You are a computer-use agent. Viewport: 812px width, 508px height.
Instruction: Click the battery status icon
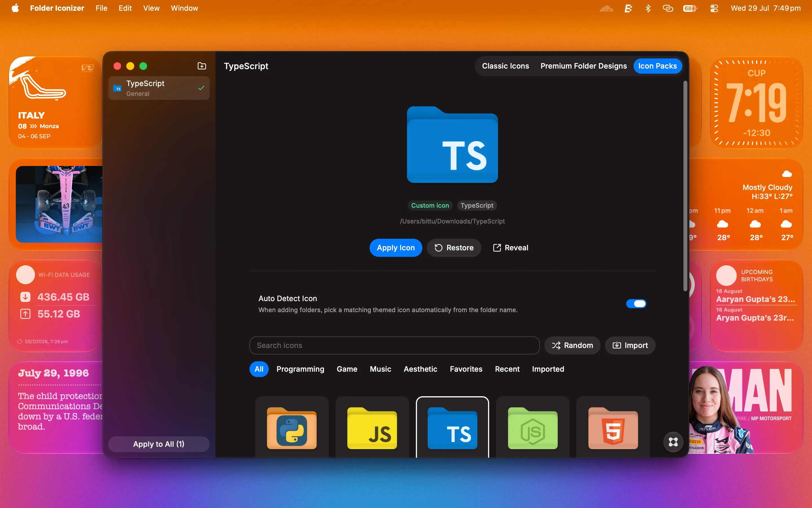[x=690, y=8]
